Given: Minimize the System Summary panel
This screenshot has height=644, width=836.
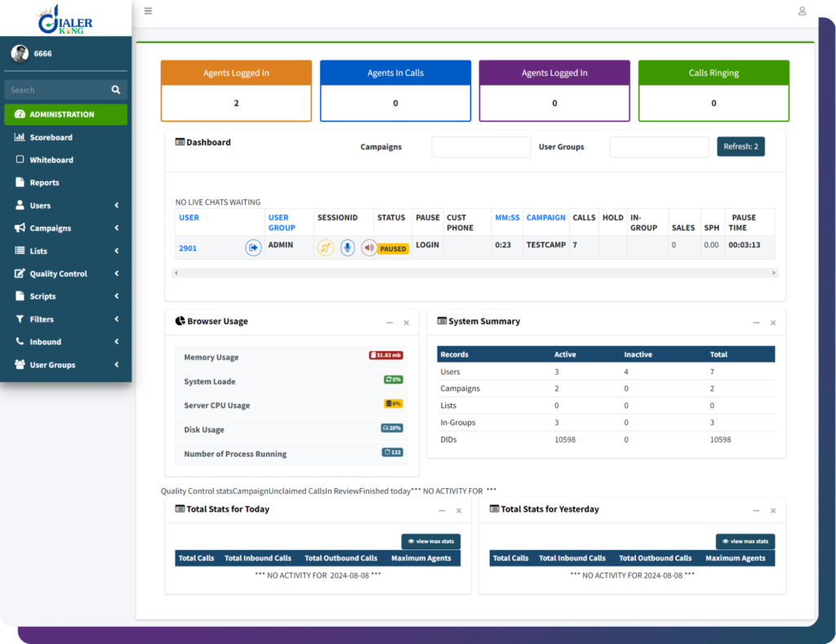Looking at the screenshot, I should 756,322.
